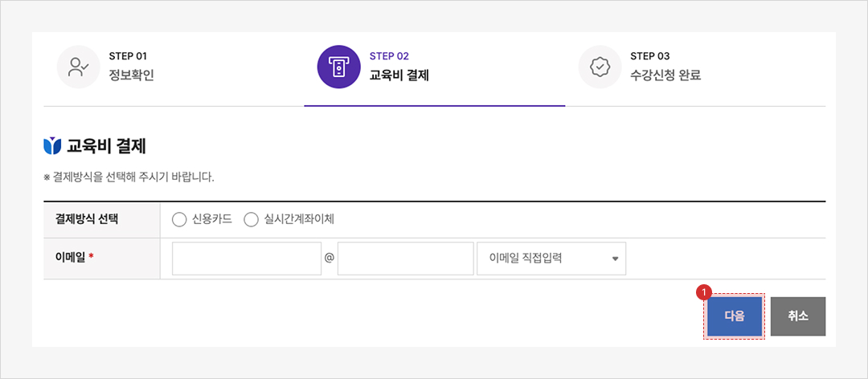
Task: Select the 신용카드 radio button
Action: pyautogui.click(x=179, y=219)
